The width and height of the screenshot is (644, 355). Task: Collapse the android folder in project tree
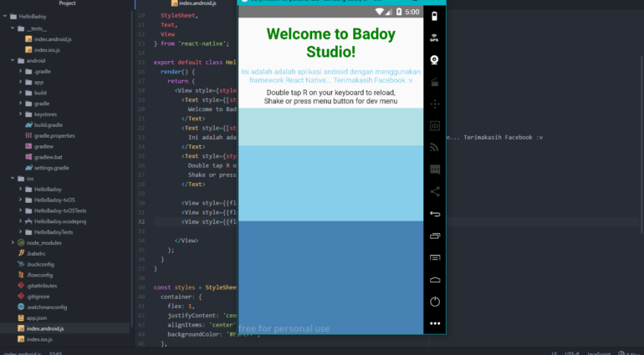[x=12, y=61]
